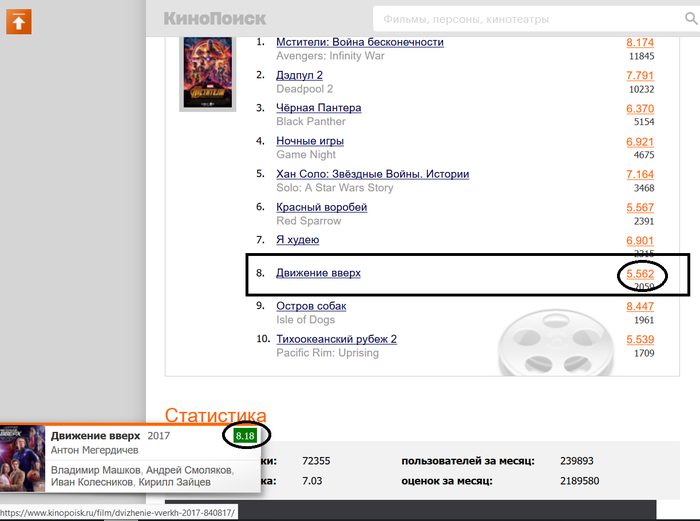Click the cast name Владимир Машков

pyautogui.click(x=96, y=470)
